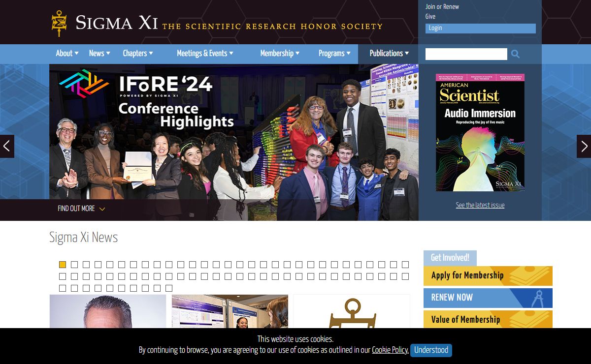Expand the News menu arrow
Screen dimensions: 591x364
point(108,53)
